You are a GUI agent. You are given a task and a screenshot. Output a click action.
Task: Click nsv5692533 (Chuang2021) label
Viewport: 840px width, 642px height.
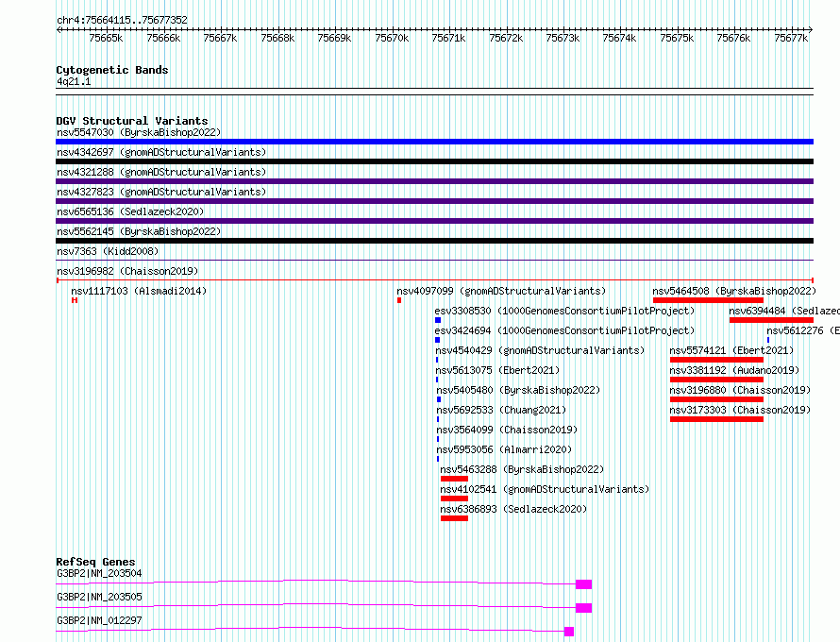[x=501, y=410]
